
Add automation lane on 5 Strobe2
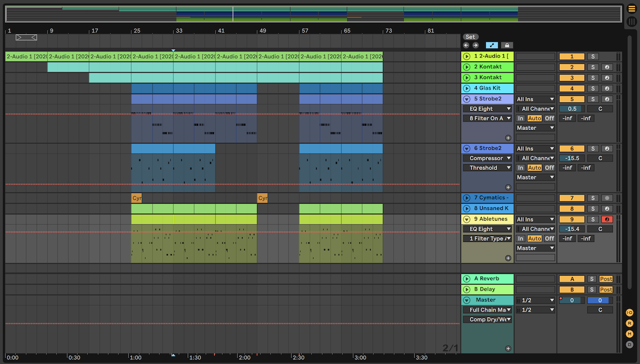508,137
